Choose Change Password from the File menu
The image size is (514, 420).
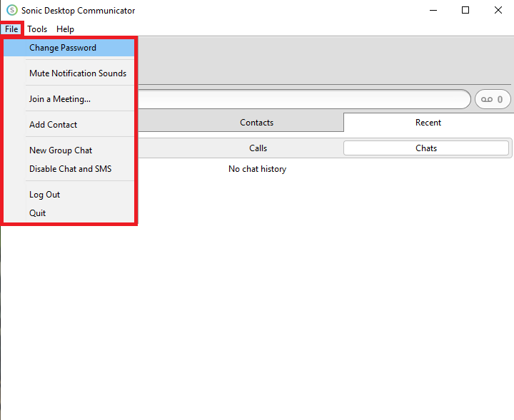pos(69,48)
